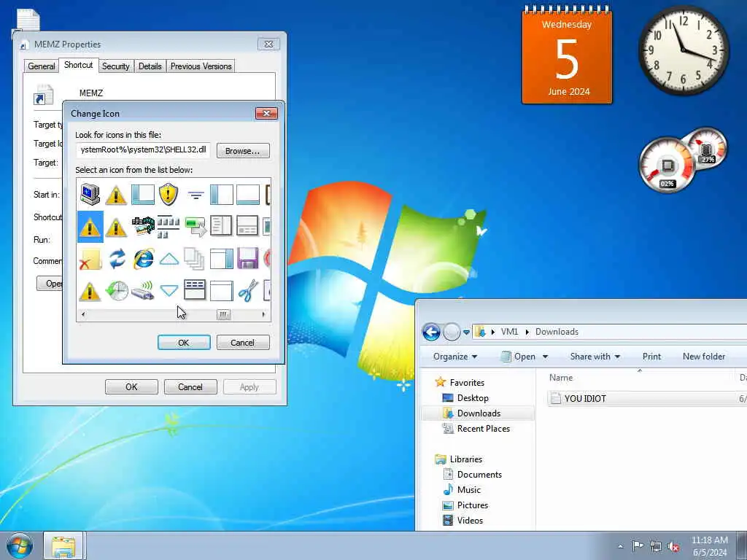Click Browse... to choose an icon file
Image resolution: width=747 pixels, height=560 pixels.
[x=243, y=151]
